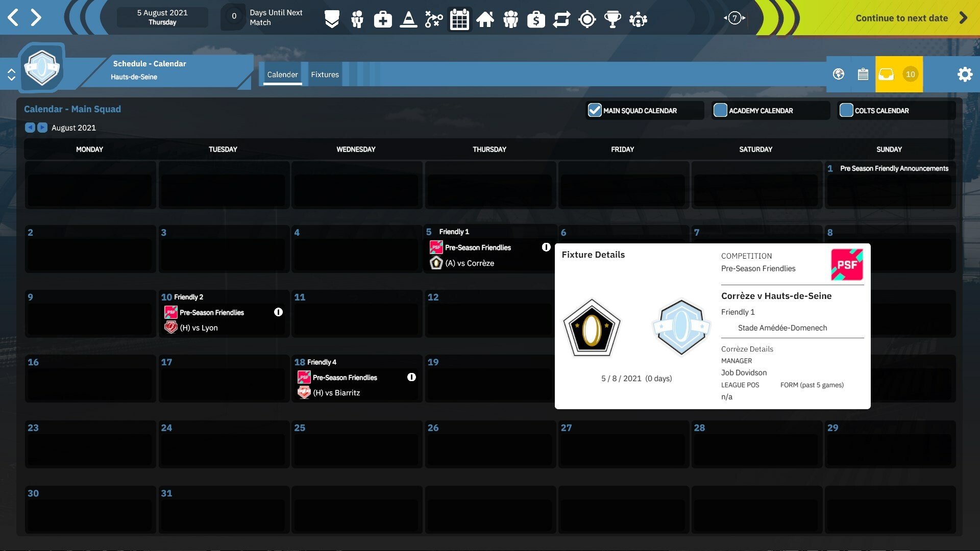Select the Calender tab
Image resolution: width=980 pixels, height=551 pixels.
tap(282, 74)
